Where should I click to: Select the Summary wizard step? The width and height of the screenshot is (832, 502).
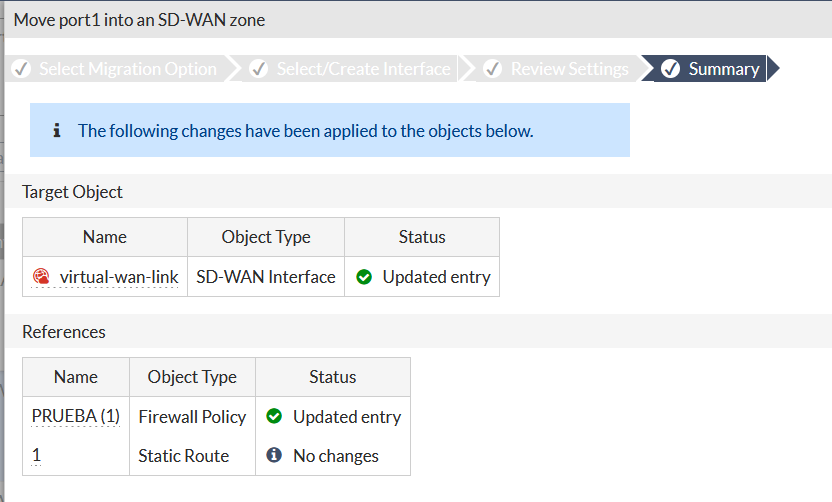pos(723,69)
